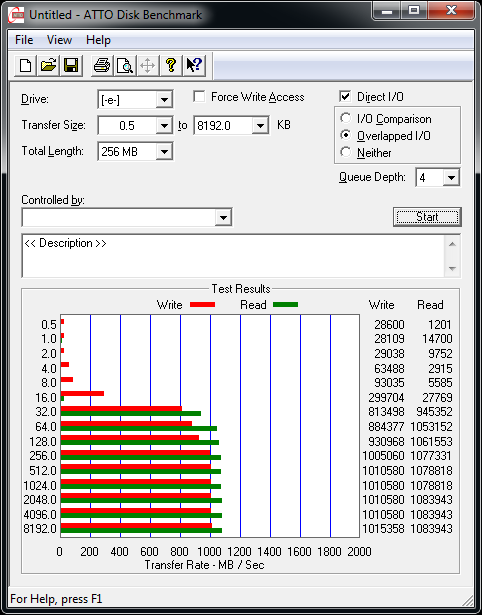Click the Start button
482x615 pixels.
click(427, 217)
